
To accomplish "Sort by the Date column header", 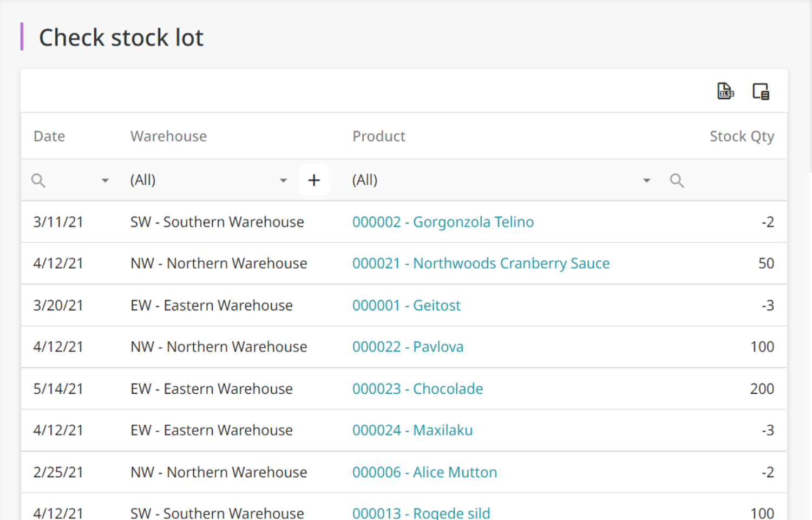I will pos(49,136).
